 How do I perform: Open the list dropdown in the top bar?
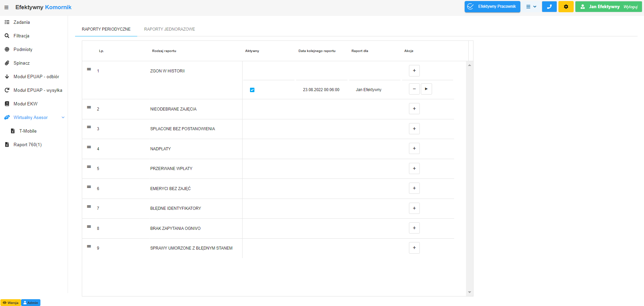531,6
